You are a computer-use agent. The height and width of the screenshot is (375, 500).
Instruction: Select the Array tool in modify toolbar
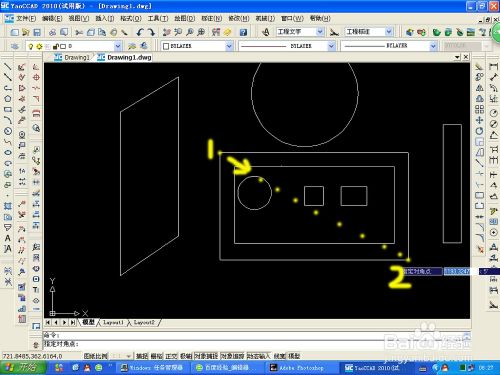coord(479,109)
